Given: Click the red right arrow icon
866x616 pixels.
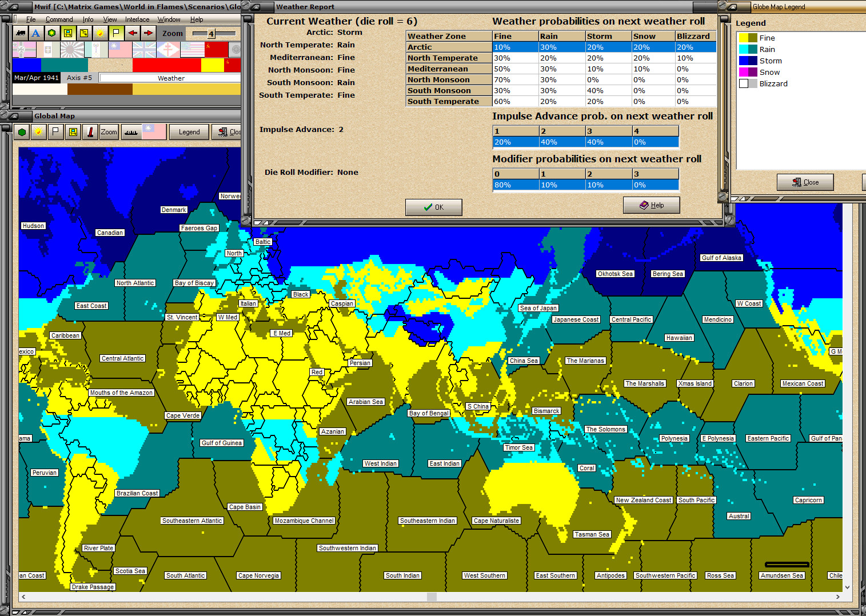Looking at the screenshot, I should [x=148, y=33].
